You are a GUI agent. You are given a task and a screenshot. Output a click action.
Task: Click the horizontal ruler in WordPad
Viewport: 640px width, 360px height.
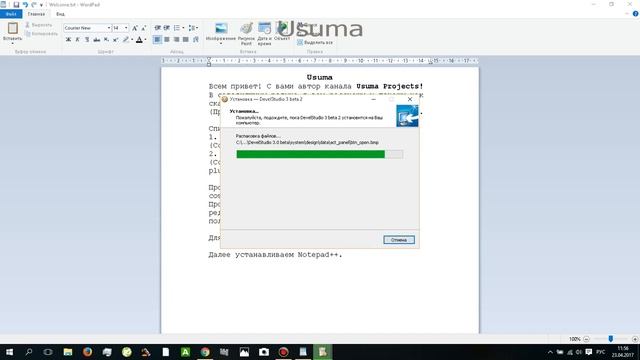click(x=320, y=60)
